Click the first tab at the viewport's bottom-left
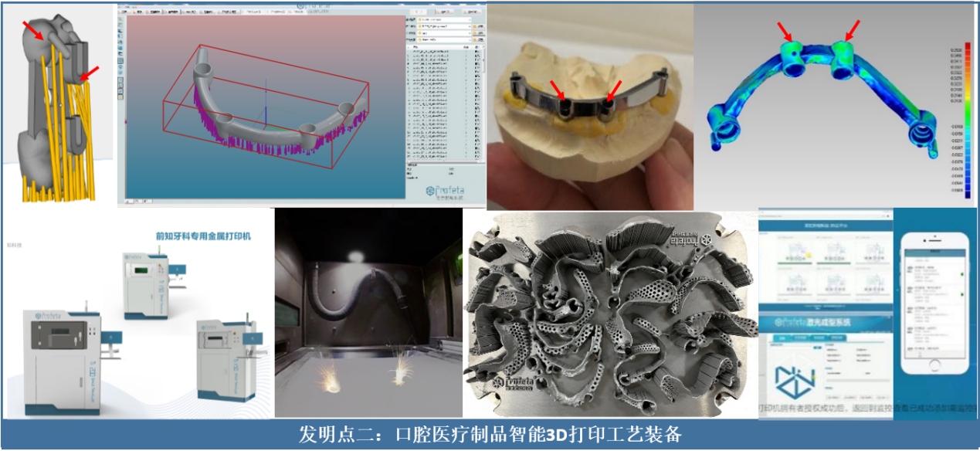The height and width of the screenshot is (451, 980). (131, 202)
